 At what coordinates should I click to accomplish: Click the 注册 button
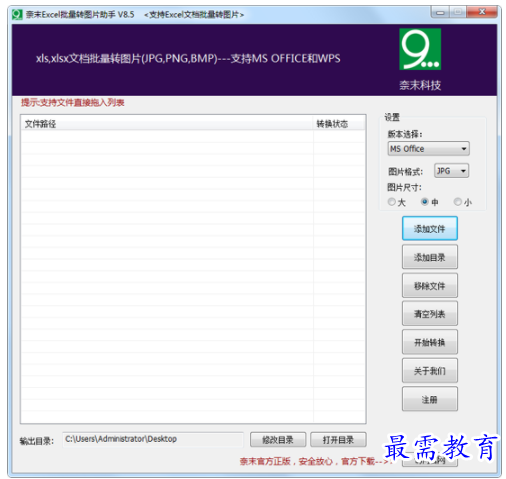[429, 399]
